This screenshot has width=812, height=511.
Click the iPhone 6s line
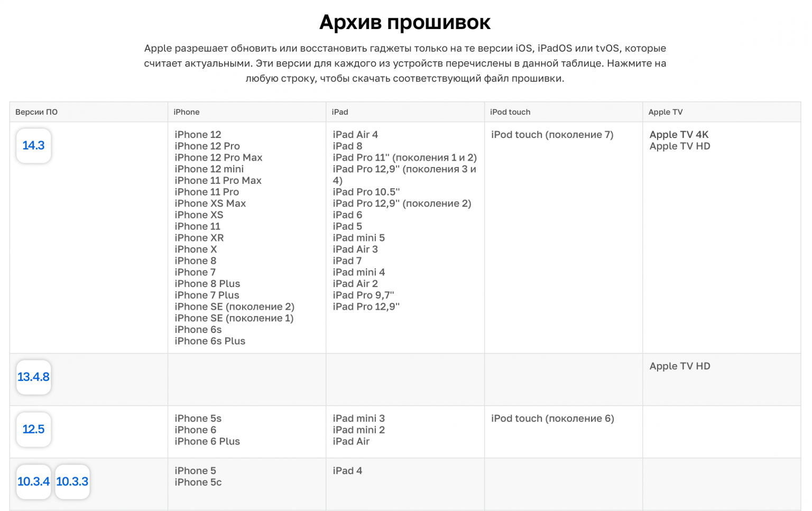coord(198,330)
